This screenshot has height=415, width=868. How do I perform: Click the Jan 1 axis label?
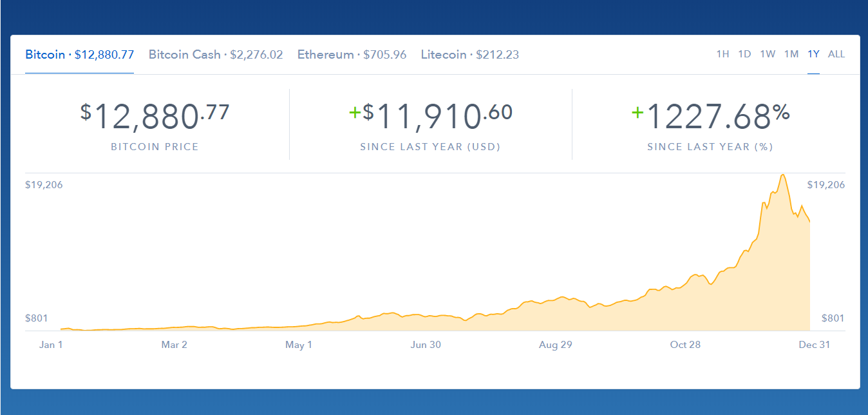[x=51, y=345]
